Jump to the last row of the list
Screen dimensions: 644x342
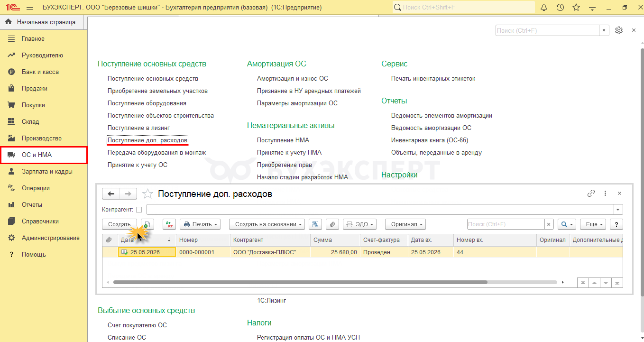coord(617,282)
